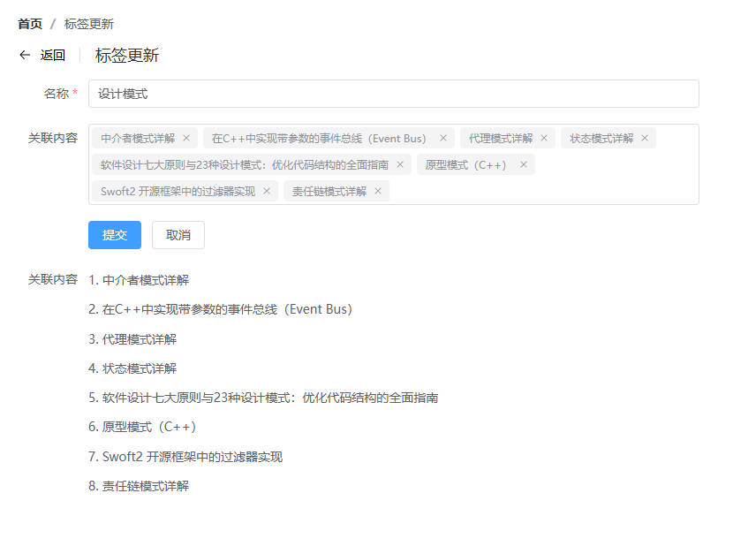Submit the form with 提交
This screenshot has width=756, height=554.
(115, 235)
